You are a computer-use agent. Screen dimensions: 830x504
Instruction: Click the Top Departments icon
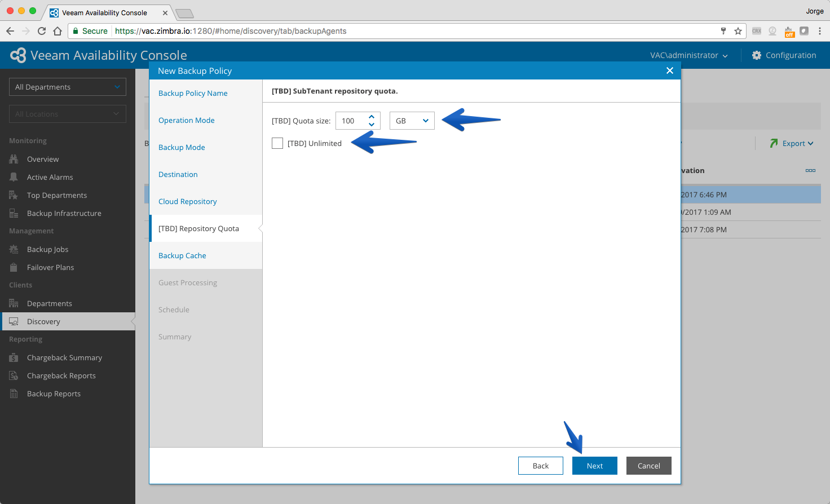pos(14,195)
